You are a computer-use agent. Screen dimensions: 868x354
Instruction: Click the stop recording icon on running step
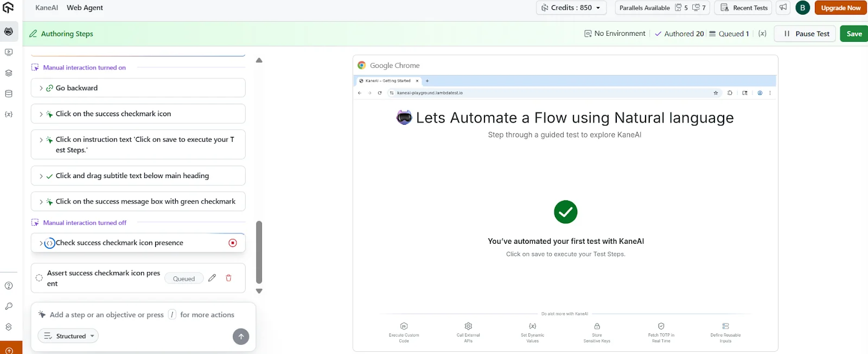(x=233, y=243)
